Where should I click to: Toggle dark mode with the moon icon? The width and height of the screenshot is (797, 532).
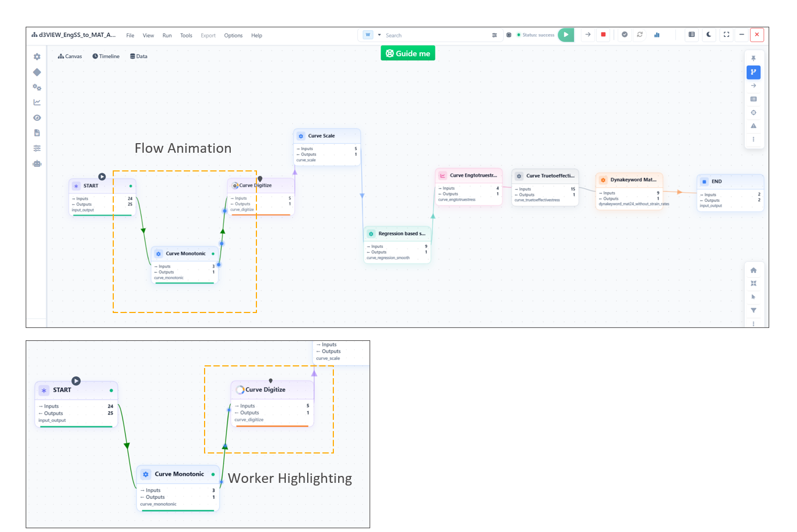(x=709, y=35)
